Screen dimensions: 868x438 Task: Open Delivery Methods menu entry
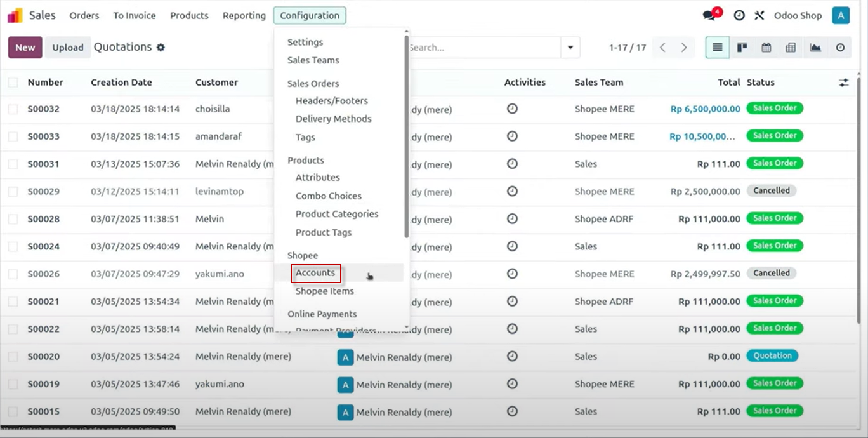[334, 119]
